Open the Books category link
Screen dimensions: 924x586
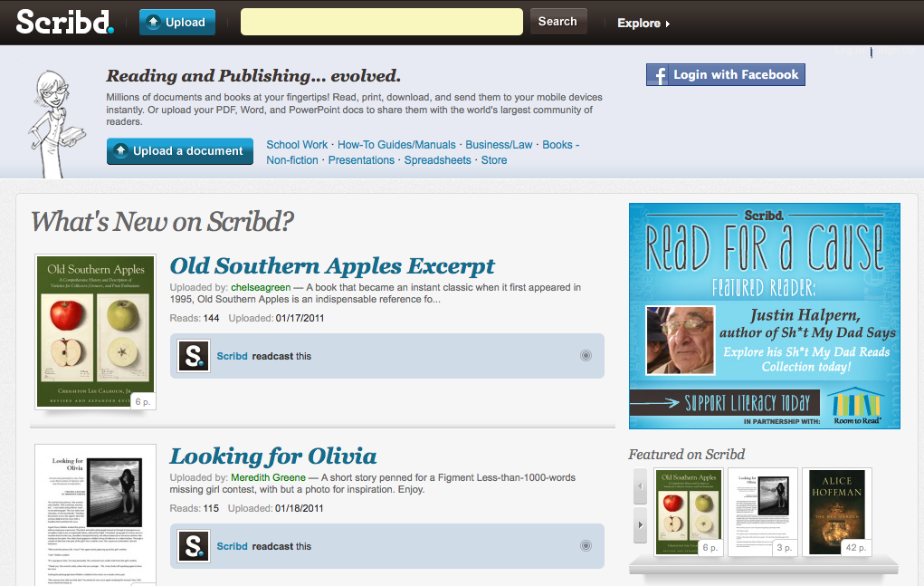tap(557, 145)
